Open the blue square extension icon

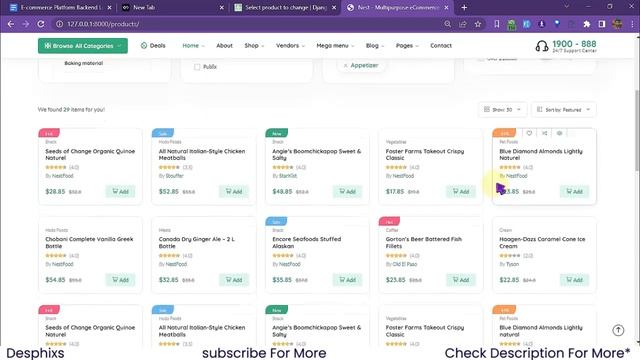pos(527,24)
